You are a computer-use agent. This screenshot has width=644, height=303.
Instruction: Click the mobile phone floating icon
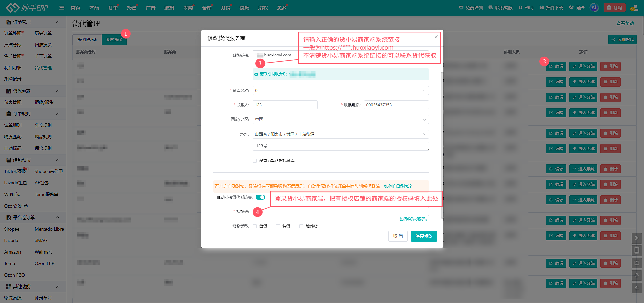coord(637,250)
